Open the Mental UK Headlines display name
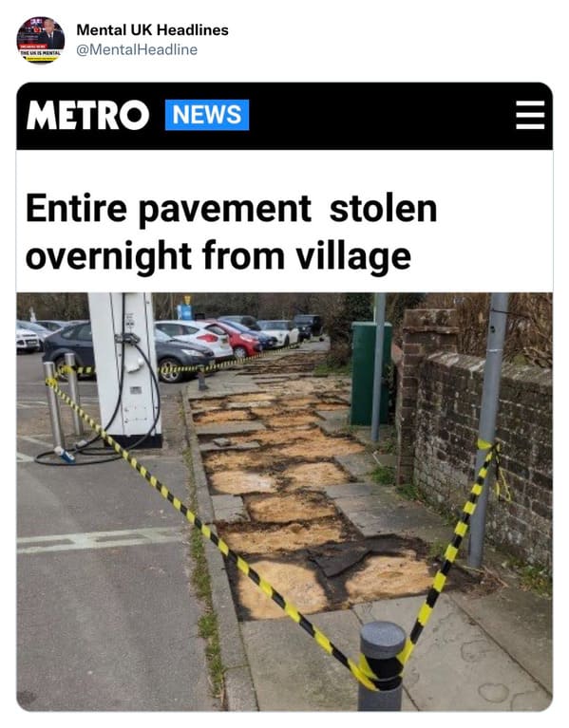Screen dimensions: 569x728 point(152,29)
